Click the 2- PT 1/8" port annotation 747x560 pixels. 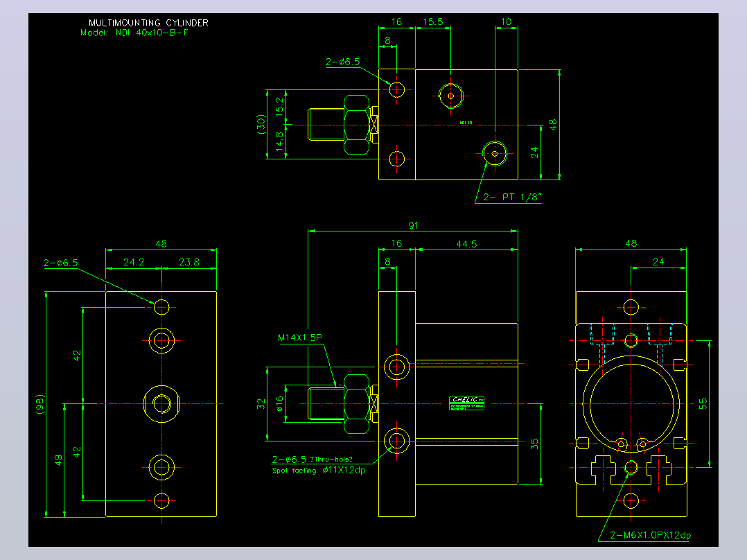click(512, 197)
